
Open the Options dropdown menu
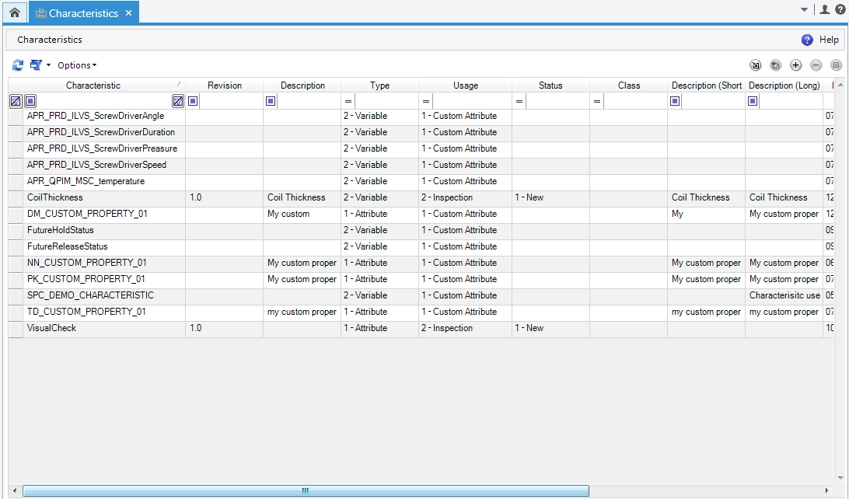click(77, 65)
